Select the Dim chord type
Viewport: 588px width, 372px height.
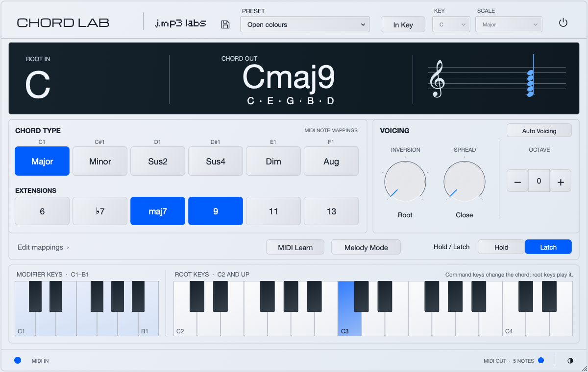[x=273, y=161]
